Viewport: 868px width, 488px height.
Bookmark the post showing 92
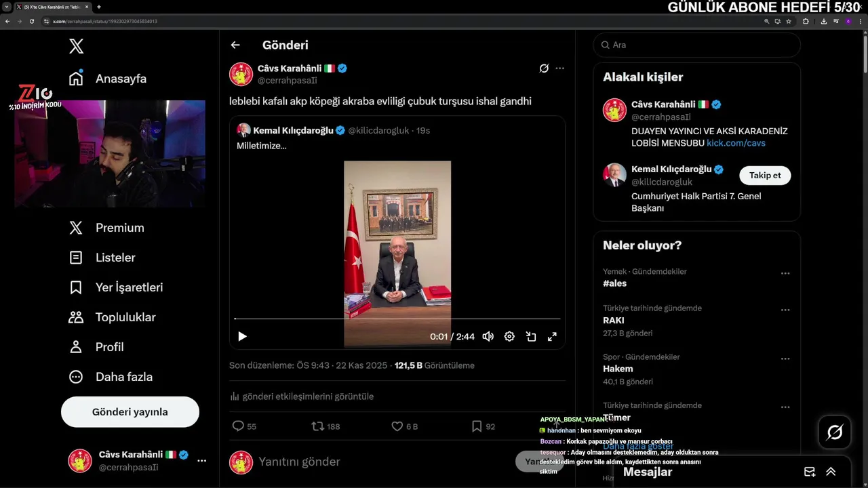(484, 426)
